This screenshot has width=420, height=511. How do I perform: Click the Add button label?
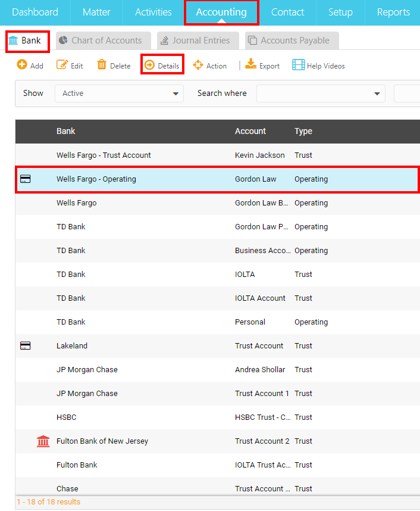[x=37, y=66]
